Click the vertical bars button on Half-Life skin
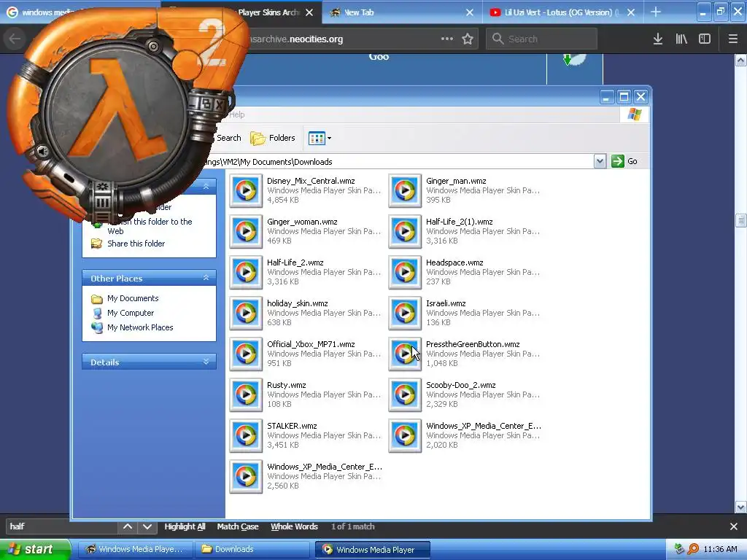This screenshot has height=560, width=747. pos(102,203)
